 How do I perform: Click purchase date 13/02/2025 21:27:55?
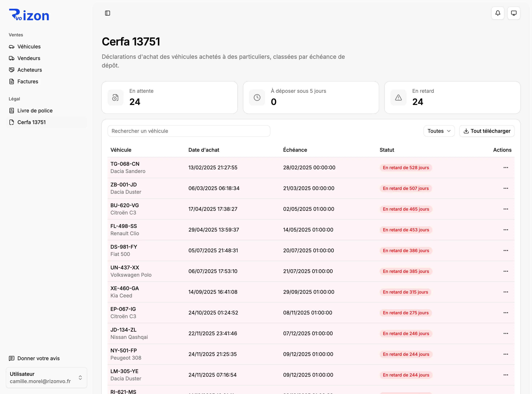(213, 167)
